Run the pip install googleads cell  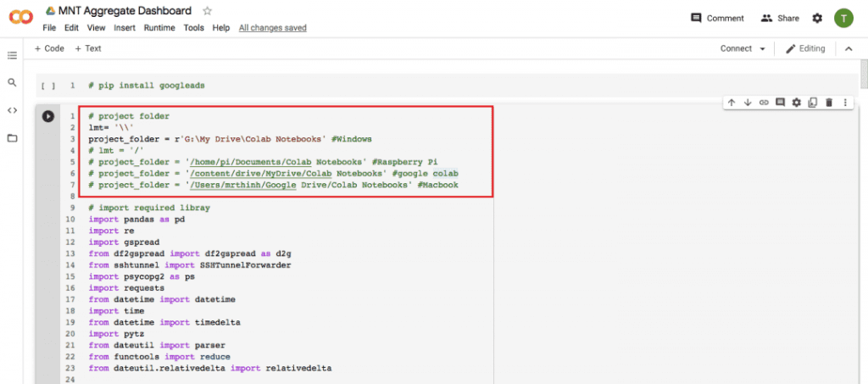click(48, 86)
